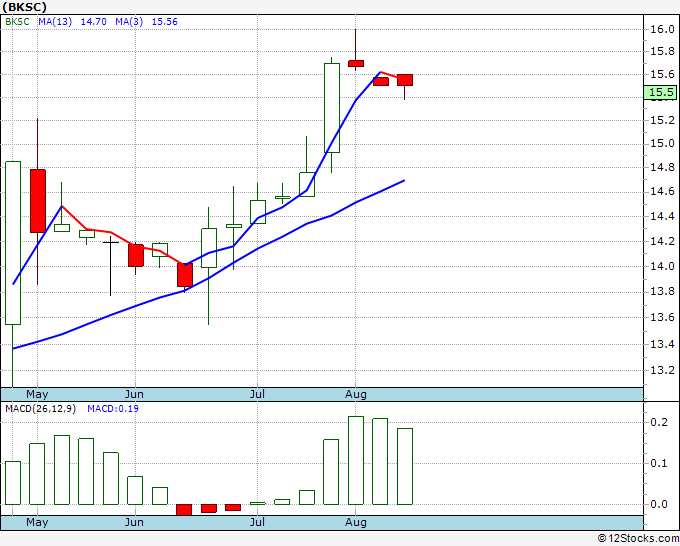
Task: Click Jun on the price chart time axis
Action: [134, 395]
